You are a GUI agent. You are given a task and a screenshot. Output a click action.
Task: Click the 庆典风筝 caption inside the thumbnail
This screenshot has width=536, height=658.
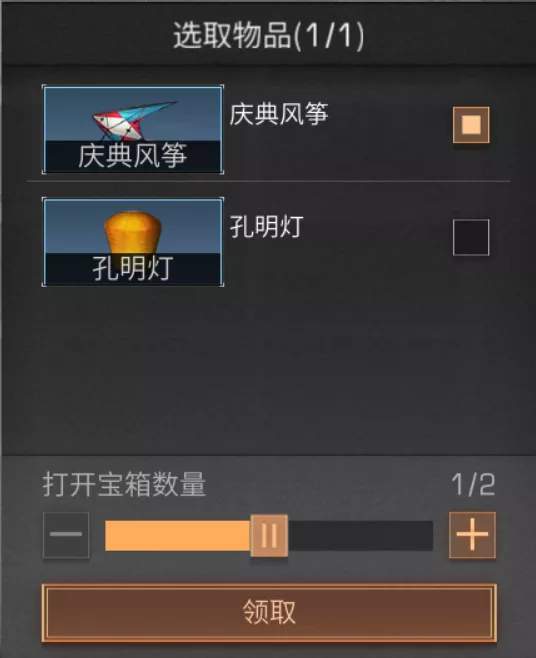point(133,156)
